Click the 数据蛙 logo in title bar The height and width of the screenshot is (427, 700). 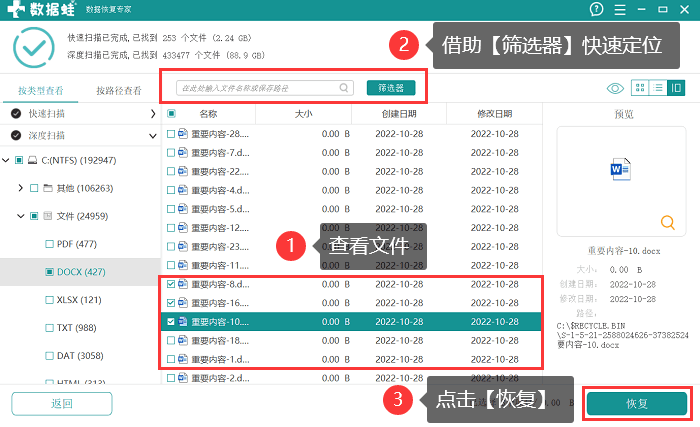(42, 9)
